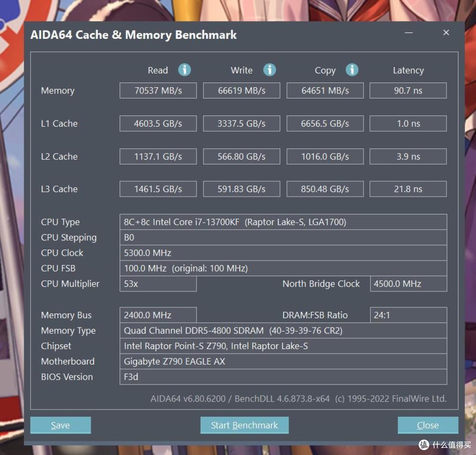
Task: Select the Memory Latency value 90.7 ns
Action: (x=408, y=90)
